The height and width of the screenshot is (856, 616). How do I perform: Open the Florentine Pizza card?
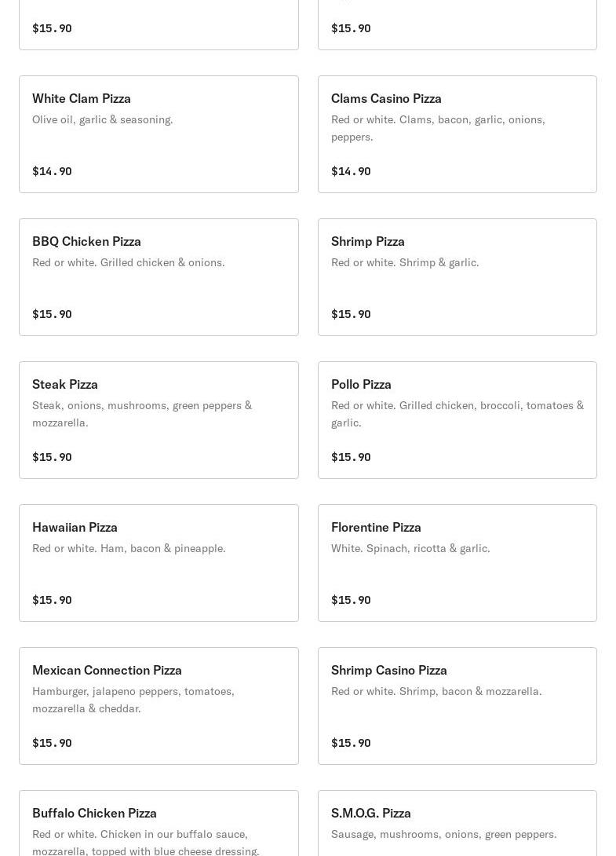(x=376, y=527)
